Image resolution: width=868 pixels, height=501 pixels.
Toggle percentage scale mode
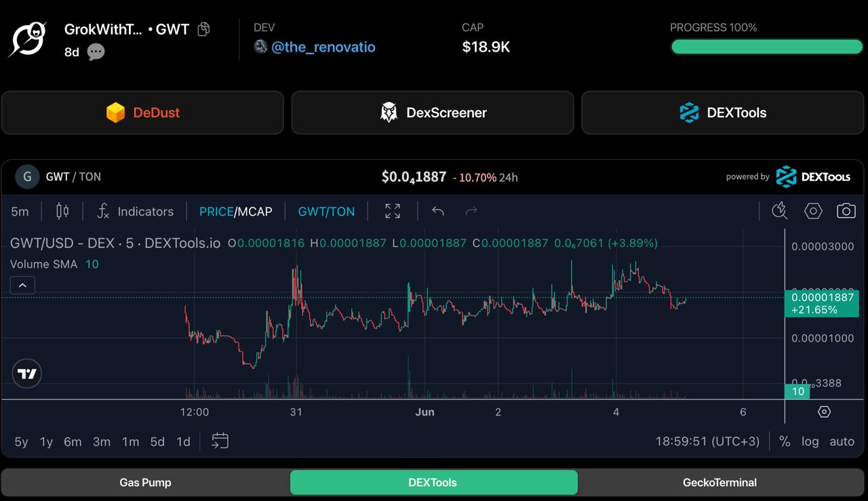pos(785,441)
